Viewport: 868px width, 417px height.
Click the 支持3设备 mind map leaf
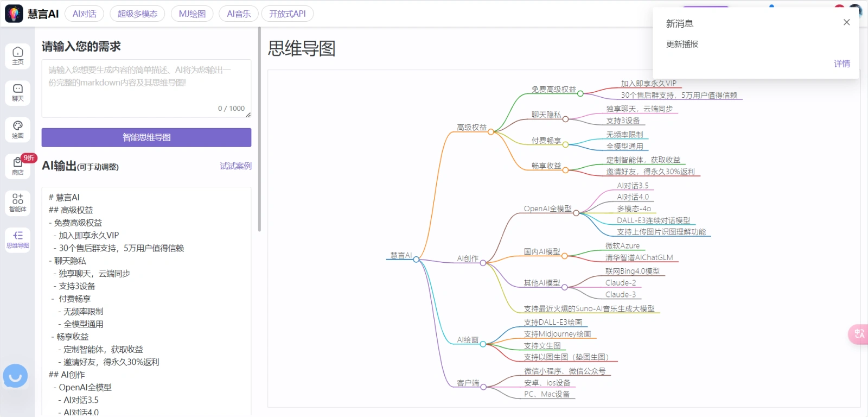[623, 121]
